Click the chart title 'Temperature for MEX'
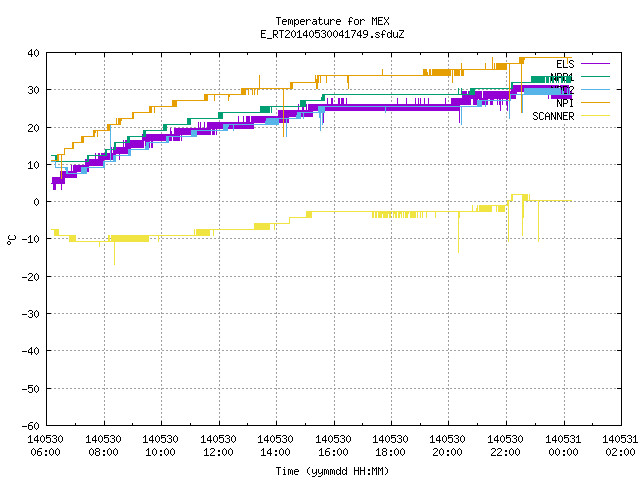Screen dimensions: 640x480 (x=332, y=21)
